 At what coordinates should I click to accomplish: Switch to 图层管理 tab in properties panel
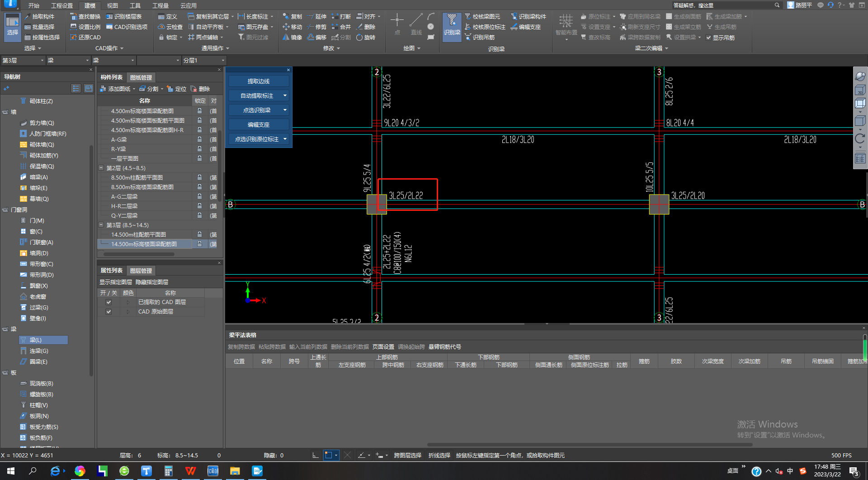point(141,271)
